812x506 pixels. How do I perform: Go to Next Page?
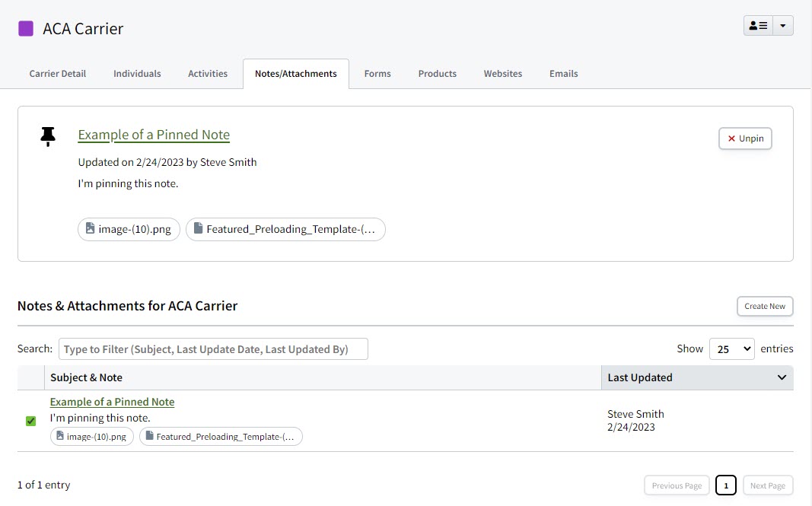pos(768,485)
